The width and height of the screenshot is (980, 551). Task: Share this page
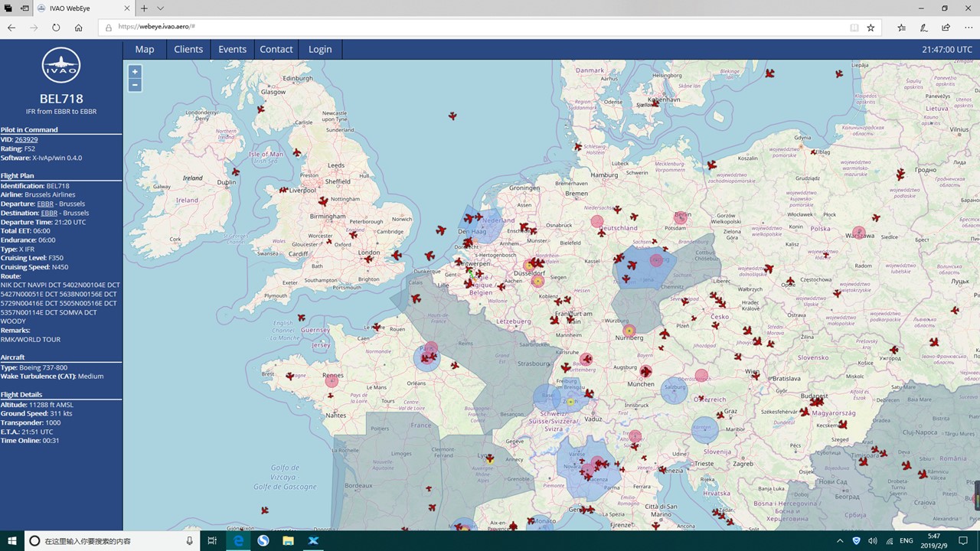pyautogui.click(x=946, y=28)
